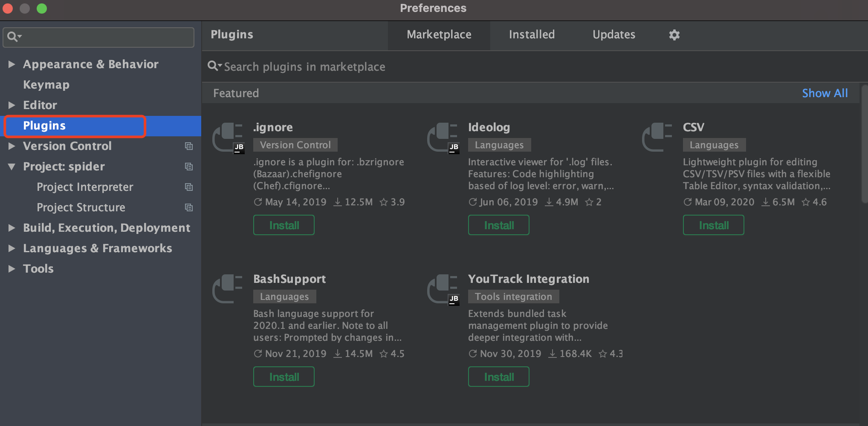Viewport: 868px width, 426px height.
Task: Click .ignore star rating 3.9
Action: click(x=392, y=202)
